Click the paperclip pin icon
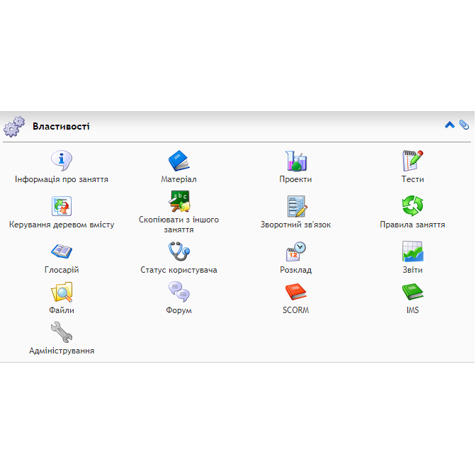Image resolution: width=476 pixels, height=476 pixels. click(464, 125)
